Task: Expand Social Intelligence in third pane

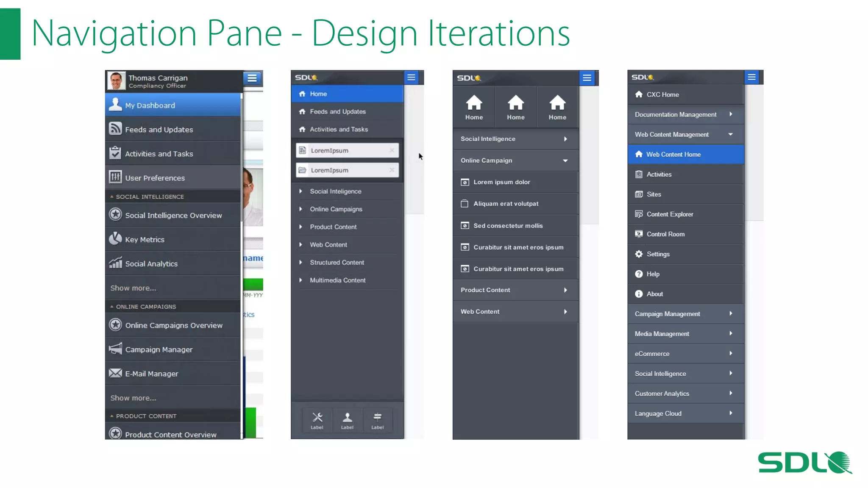Action: (516, 139)
